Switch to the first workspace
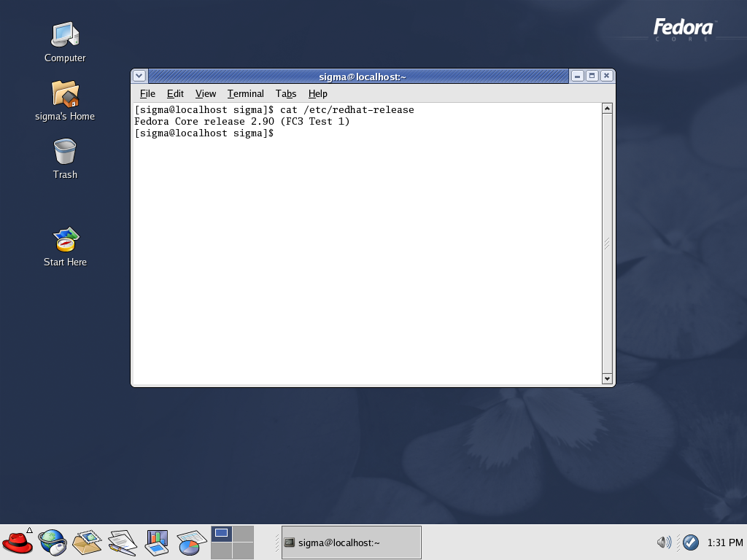Image resolution: width=747 pixels, height=560 pixels. coord(222,534)
